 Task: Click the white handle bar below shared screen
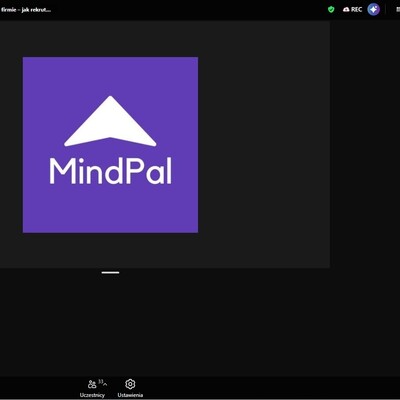pos(110,272)
